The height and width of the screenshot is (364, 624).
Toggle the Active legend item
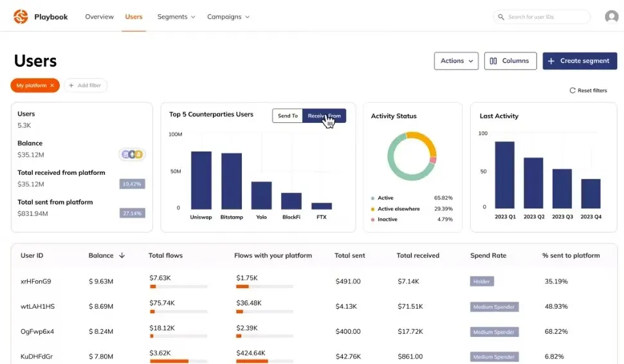(385, 198)
